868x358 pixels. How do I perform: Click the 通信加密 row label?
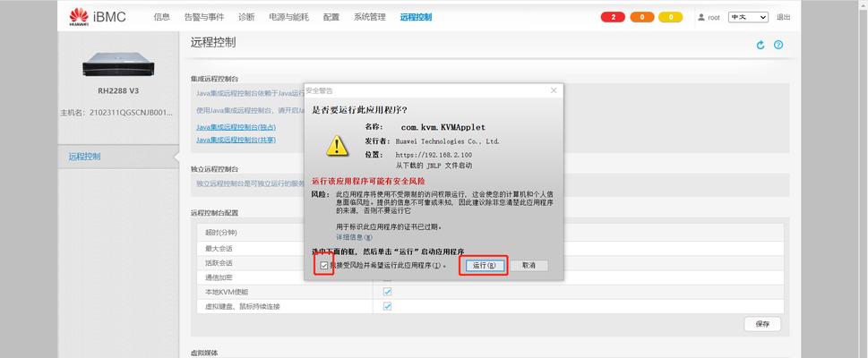[219, 277]
